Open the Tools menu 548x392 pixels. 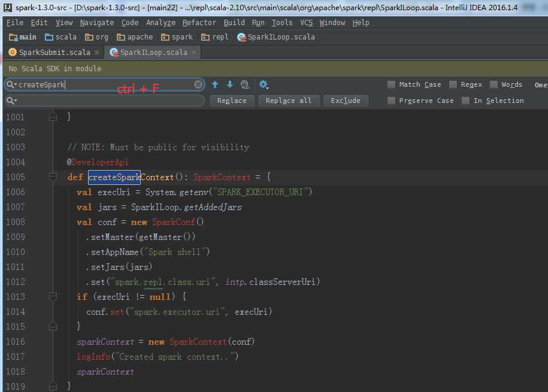pyautogui.click(x=282, y=23)
